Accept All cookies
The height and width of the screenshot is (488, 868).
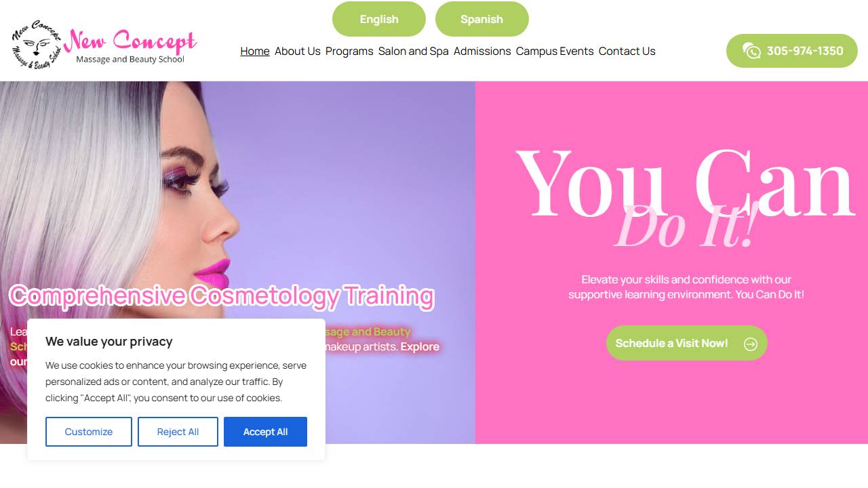point(265,432)
